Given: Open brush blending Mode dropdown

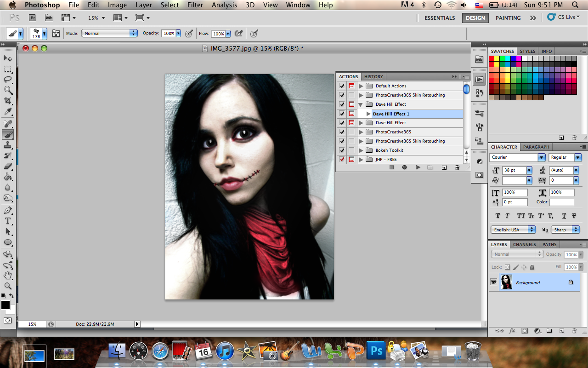Looking at the screenshot, I should [109, 33].
